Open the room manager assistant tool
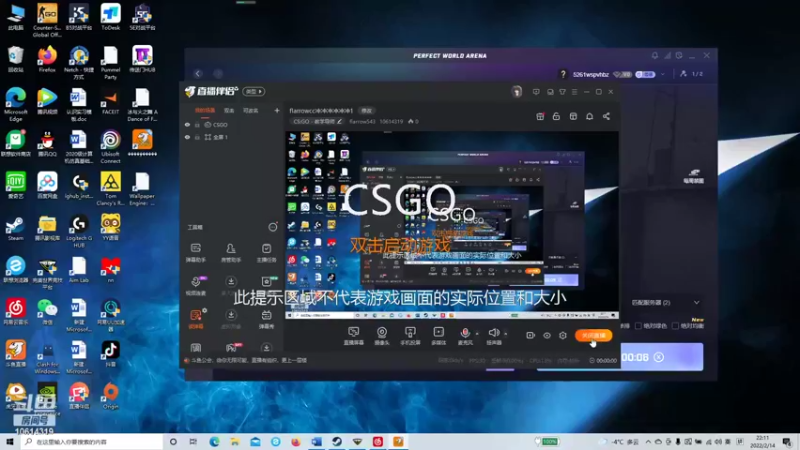This screenshot has width=800, height=450. [x=231, y=253]
